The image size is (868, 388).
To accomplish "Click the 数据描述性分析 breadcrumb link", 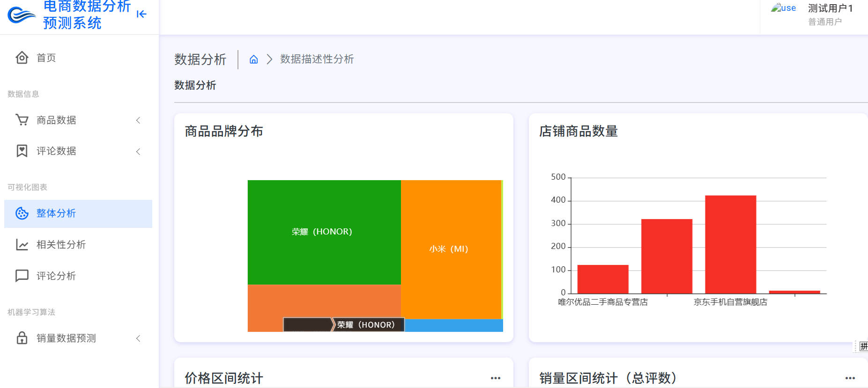I will [317, 59].
